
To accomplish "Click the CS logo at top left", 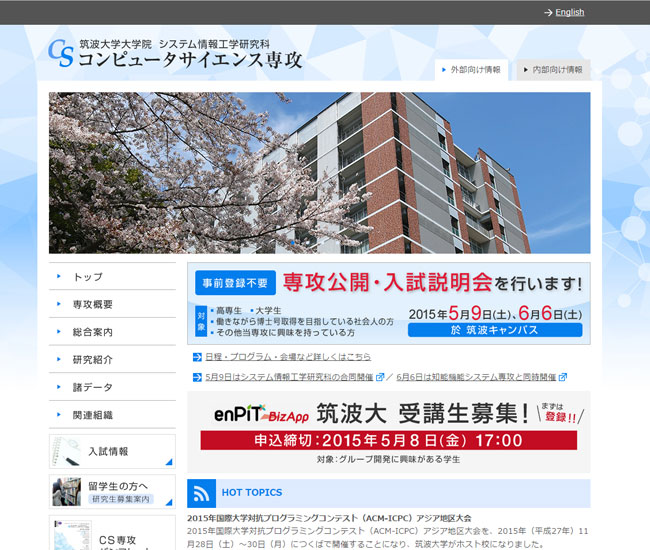I will tap(61, 53).
